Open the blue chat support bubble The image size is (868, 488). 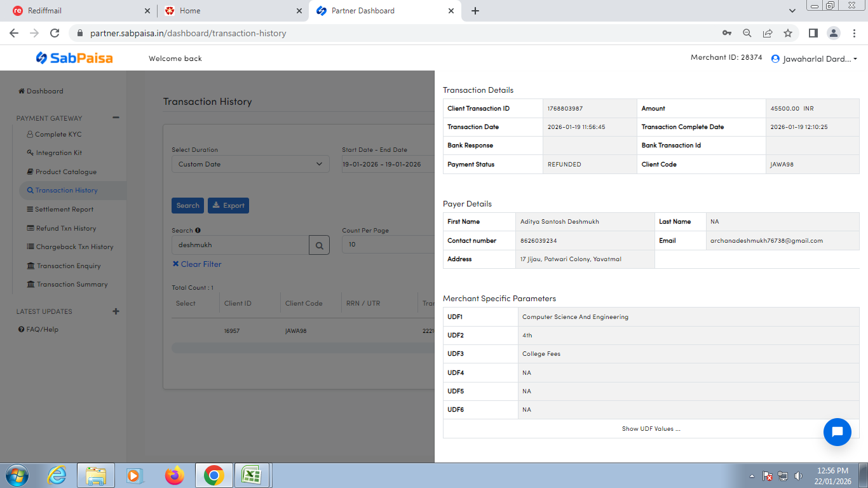click(x=837, y=432)
